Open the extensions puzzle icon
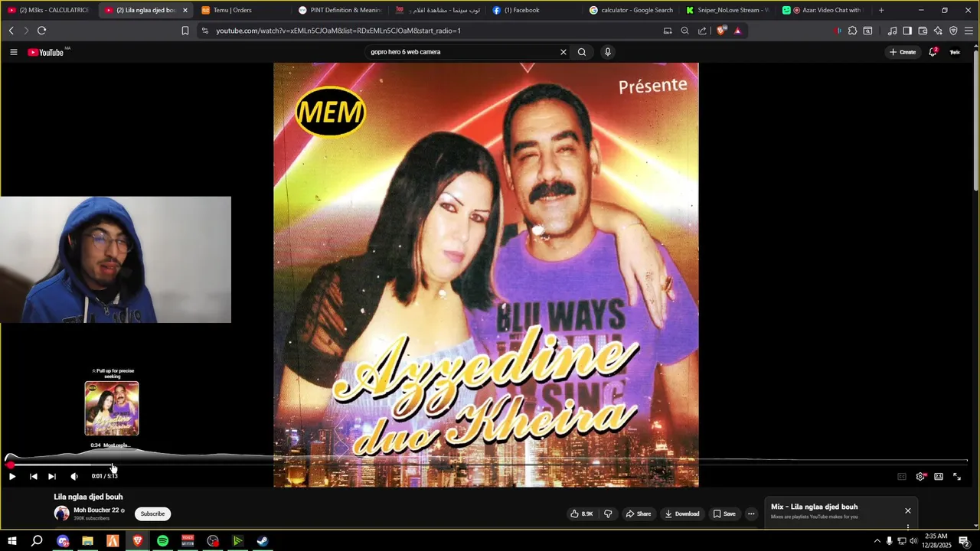Viewport: 980px width, 551px height. pos(852,31)
